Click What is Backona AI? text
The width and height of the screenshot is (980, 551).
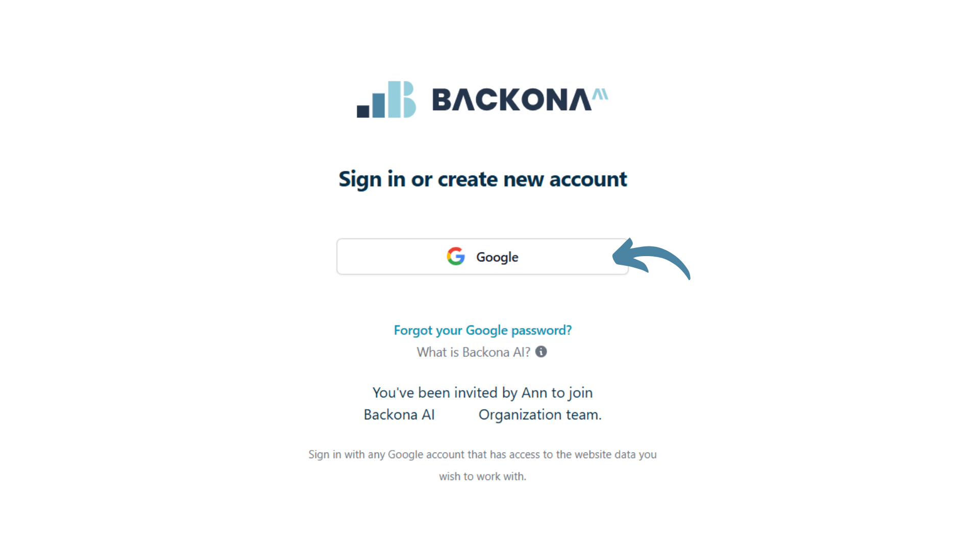[x=473, y=352]
